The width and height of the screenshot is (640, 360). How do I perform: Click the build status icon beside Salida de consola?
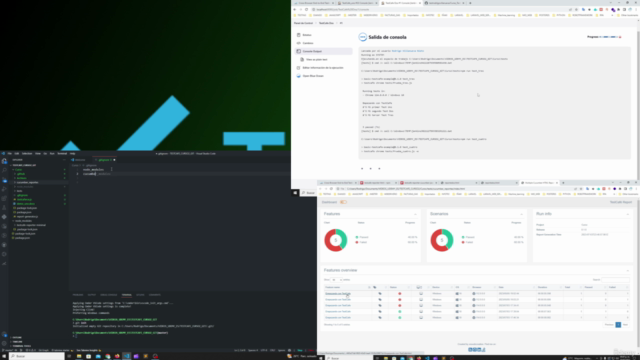point(362,37)
